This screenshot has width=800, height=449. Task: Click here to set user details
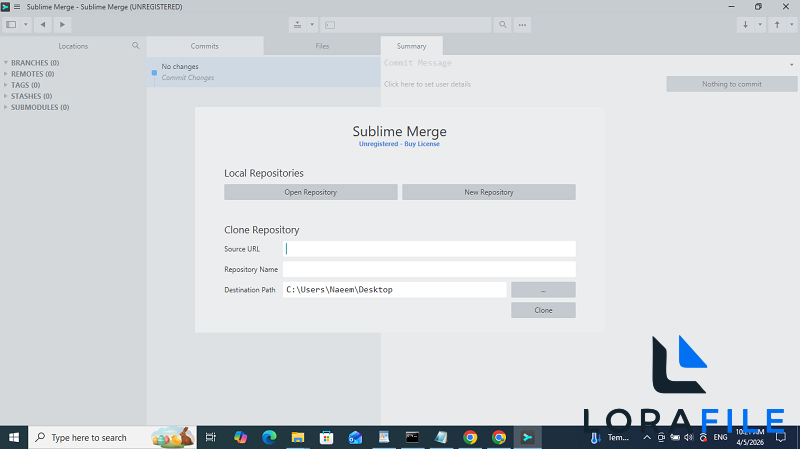428,84
